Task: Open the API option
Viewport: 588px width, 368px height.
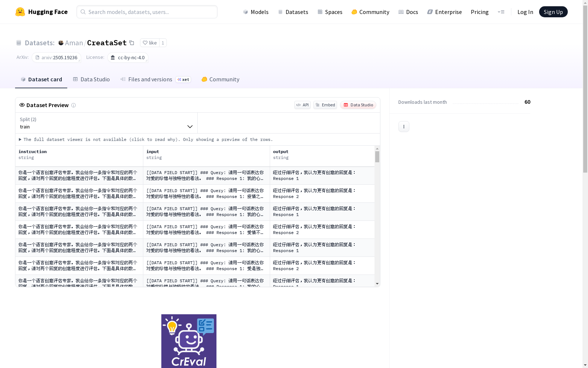Action: pyautogui.click(x=302, y=105)
